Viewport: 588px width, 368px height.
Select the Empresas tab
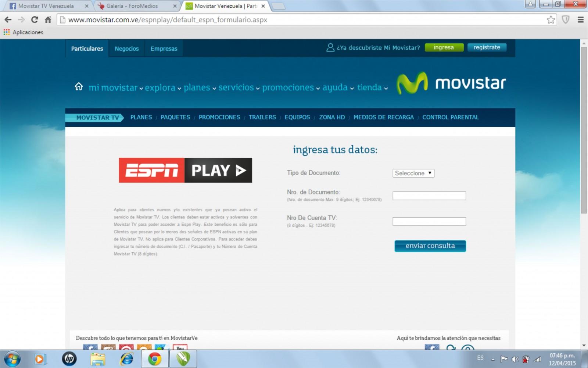[164, 49]
